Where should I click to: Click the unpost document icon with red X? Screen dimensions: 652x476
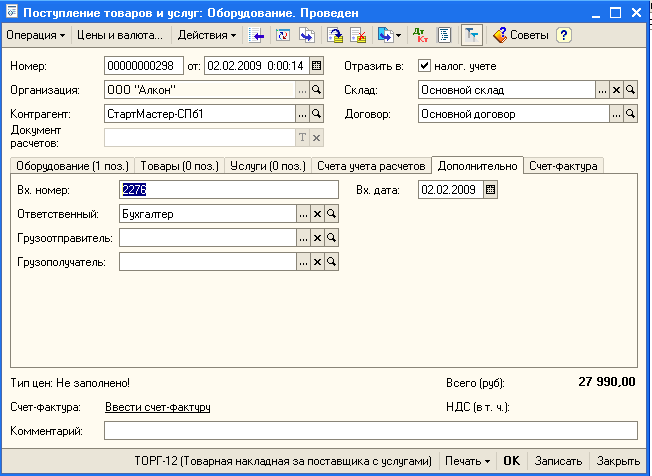point(358,35)
